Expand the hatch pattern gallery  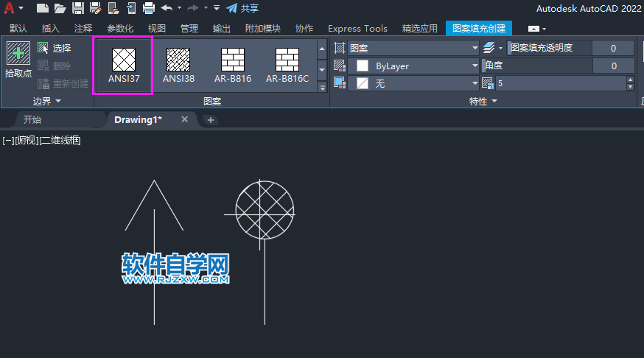tap(323, 88)
